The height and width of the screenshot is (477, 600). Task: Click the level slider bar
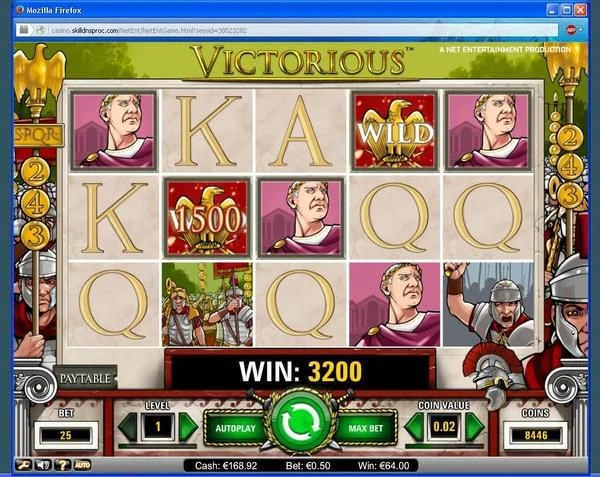[157, 446]
